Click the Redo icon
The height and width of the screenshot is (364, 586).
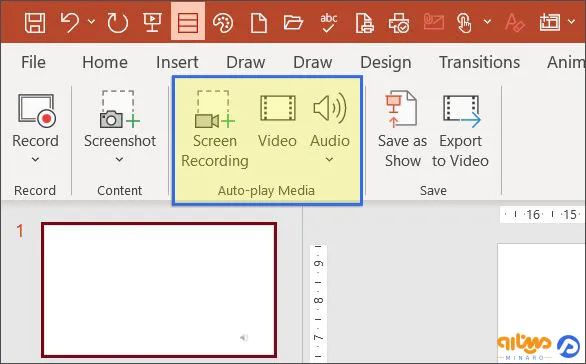pyautogui.click(x=117, y=22)
